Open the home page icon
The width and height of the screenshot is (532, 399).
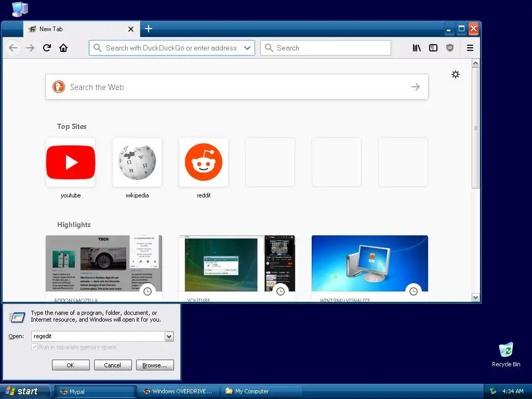point(63,48)
